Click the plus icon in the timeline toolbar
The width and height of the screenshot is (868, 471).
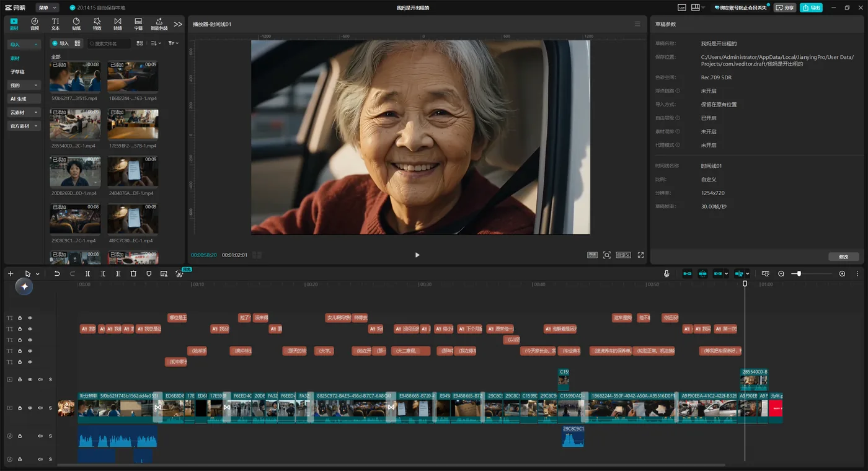click(x=11, y=273)
